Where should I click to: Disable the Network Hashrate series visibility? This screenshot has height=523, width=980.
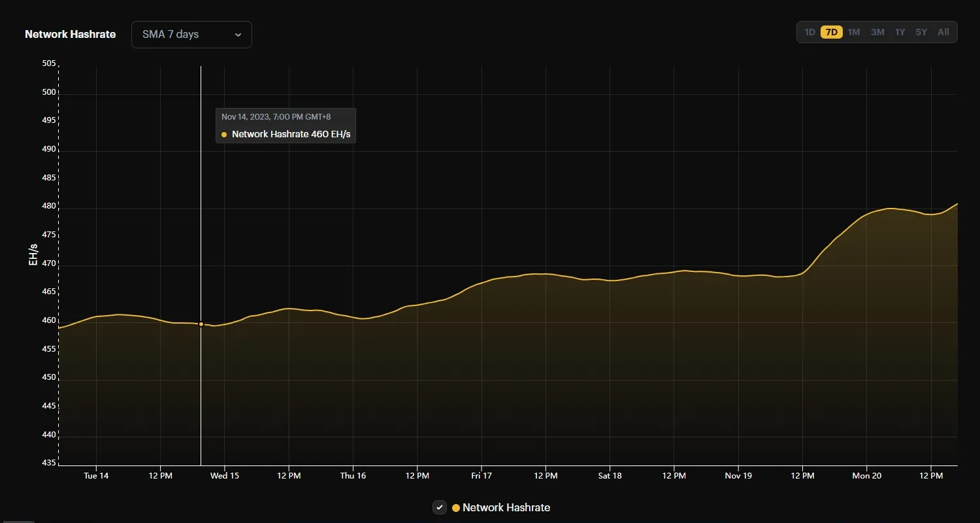point(439,507)
